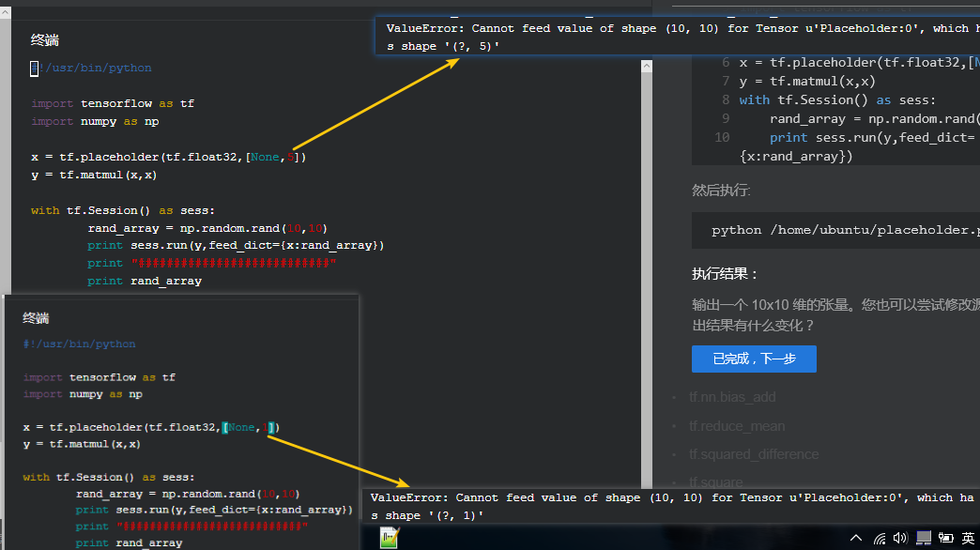This screenshot has width=980, height=550.
Task: Click the tf.reduce_mean list item
Action: pos(737,425)
